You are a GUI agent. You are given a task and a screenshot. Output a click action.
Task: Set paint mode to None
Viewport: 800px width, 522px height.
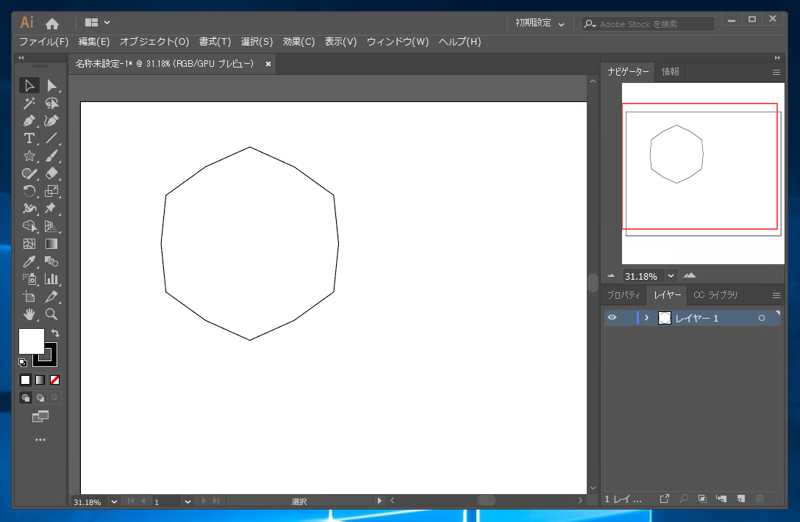click(55, 380)
